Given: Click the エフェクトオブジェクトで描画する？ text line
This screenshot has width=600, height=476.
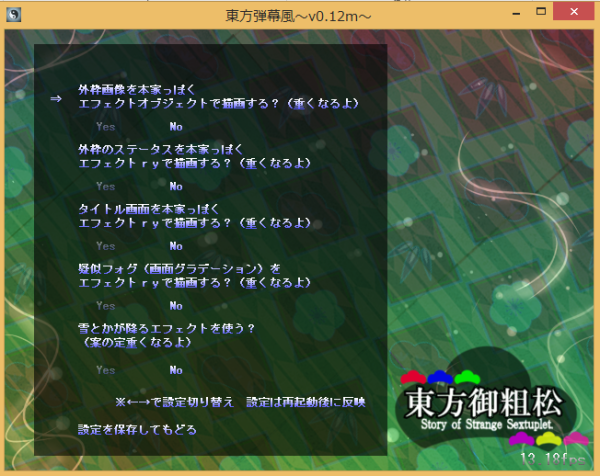Looking at the screenshot, I should coord(178,103).
